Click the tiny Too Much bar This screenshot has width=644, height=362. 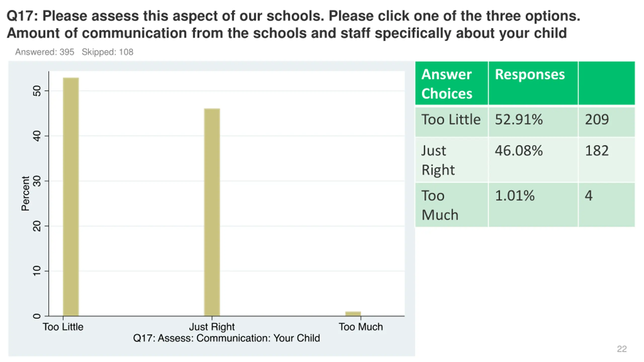point(353,314)
